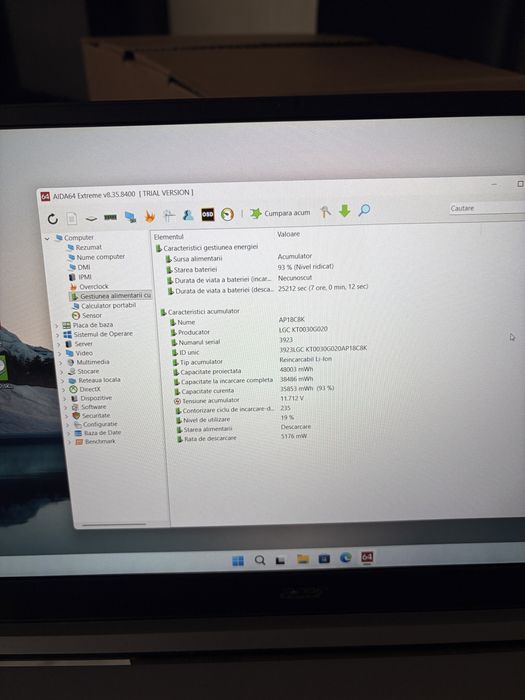This screenshot has height=700, width=525.
Task: Expand the Stocare tree node
Action: (62, 372)
